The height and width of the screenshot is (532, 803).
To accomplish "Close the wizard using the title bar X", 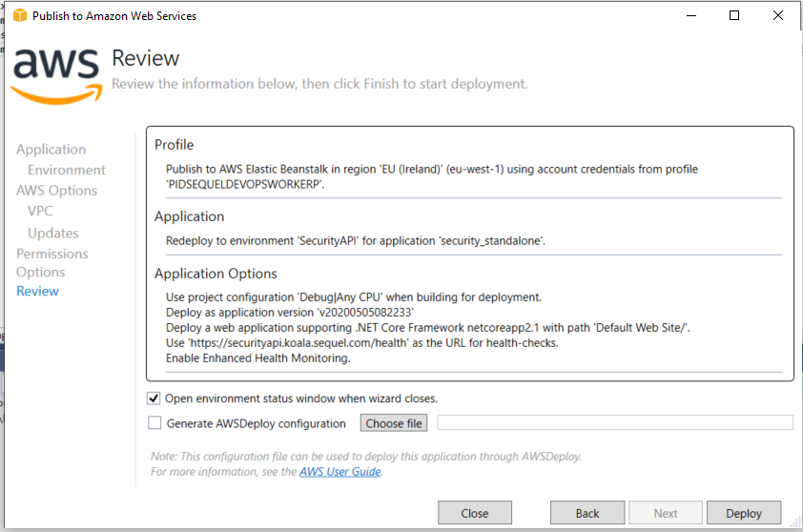I will [778, 15].
